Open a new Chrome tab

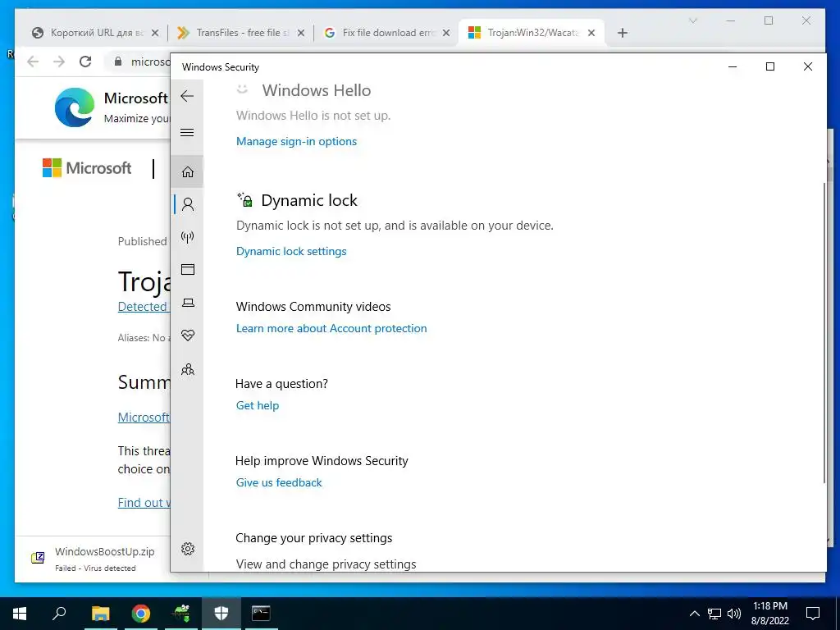(x=623, y=33)
